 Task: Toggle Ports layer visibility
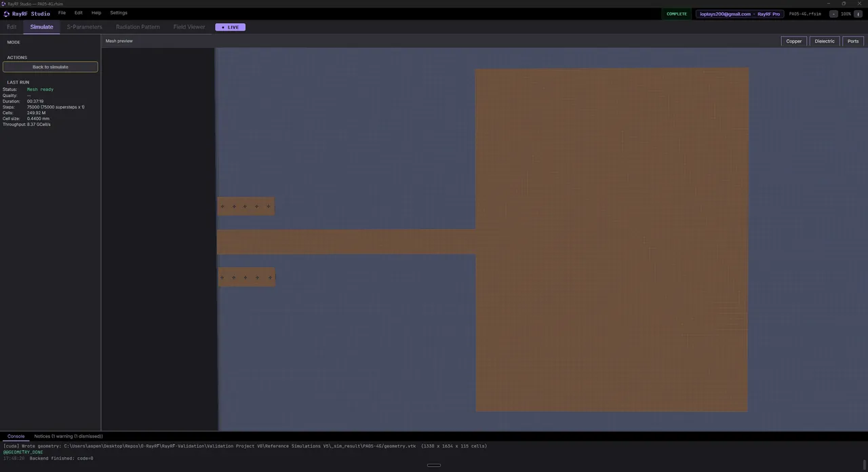[853, 41]
